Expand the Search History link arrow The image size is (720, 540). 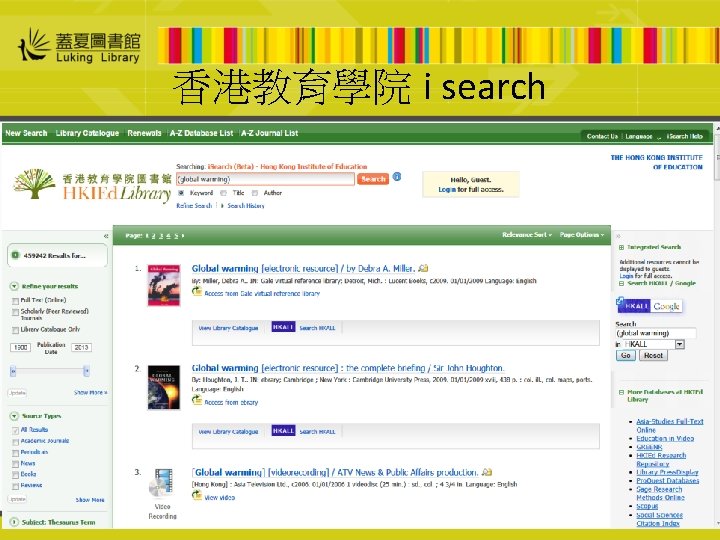click(222, 206)
